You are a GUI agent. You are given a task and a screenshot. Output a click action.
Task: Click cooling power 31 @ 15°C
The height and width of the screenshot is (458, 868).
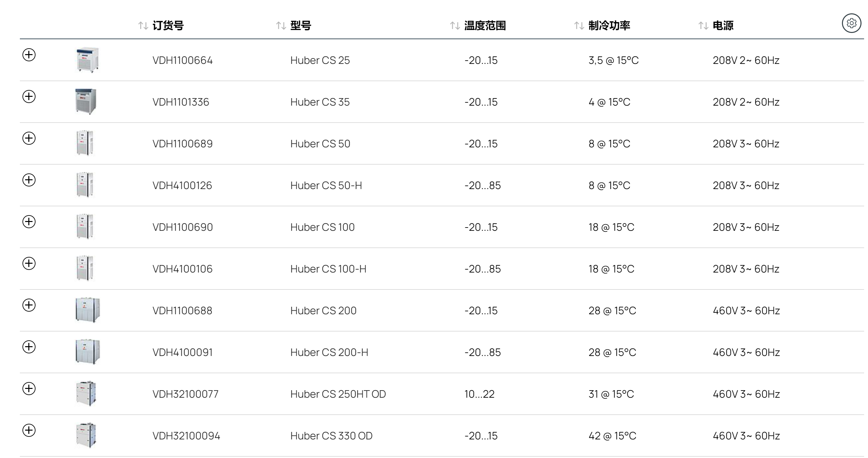(x=611, y=394)
